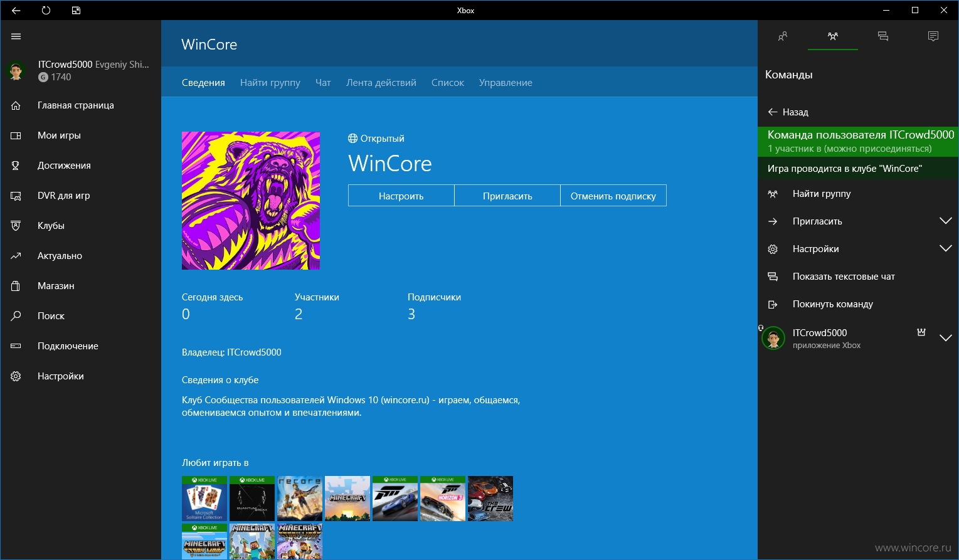Open The Crew game tile
The height and width of the screenshot is (560, 959).
(x=490, y=499)
